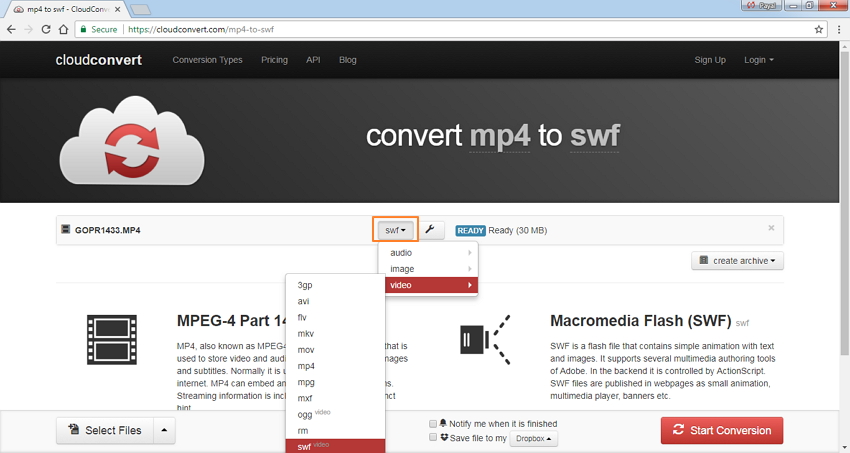Click mp4 in the convert heading
The width and height of the screenshot is (850, 453).
click(499, 137)
